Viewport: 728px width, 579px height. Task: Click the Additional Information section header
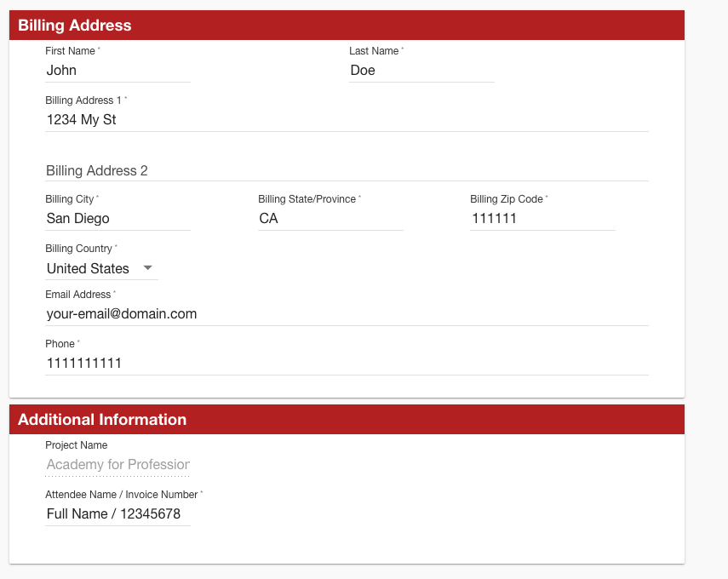coord(347,419)
